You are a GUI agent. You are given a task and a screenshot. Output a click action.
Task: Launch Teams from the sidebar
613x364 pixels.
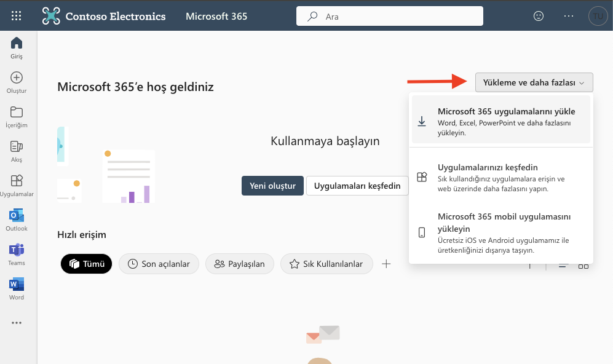click(17, 254)
